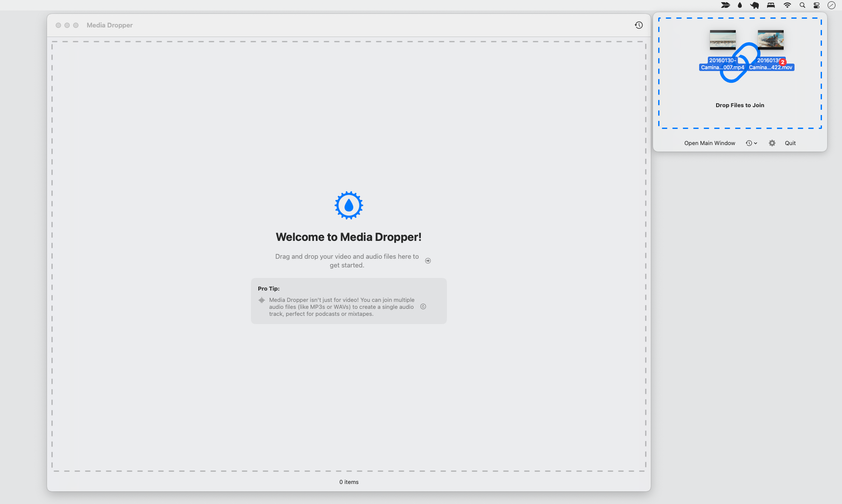Screen dimensions: 842x504
Task: Click the audio waveform icon in Pro Tip
Action: pyautogui.click(x=261, y=300)
